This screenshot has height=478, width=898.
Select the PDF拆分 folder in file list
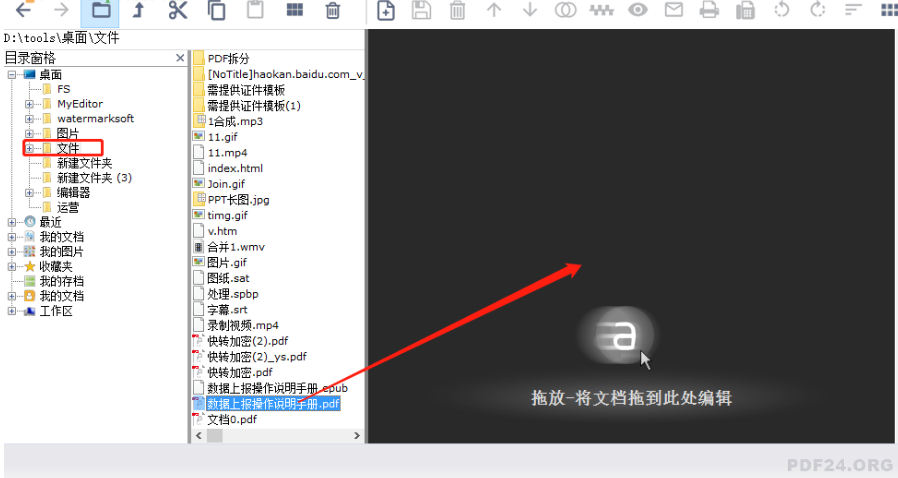[x=229, y=58]
